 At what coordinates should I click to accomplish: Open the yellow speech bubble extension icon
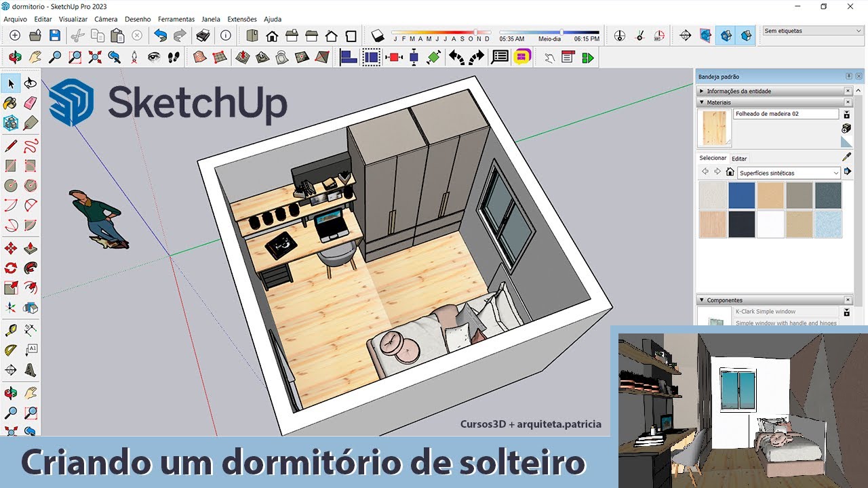tap(521, 58)
